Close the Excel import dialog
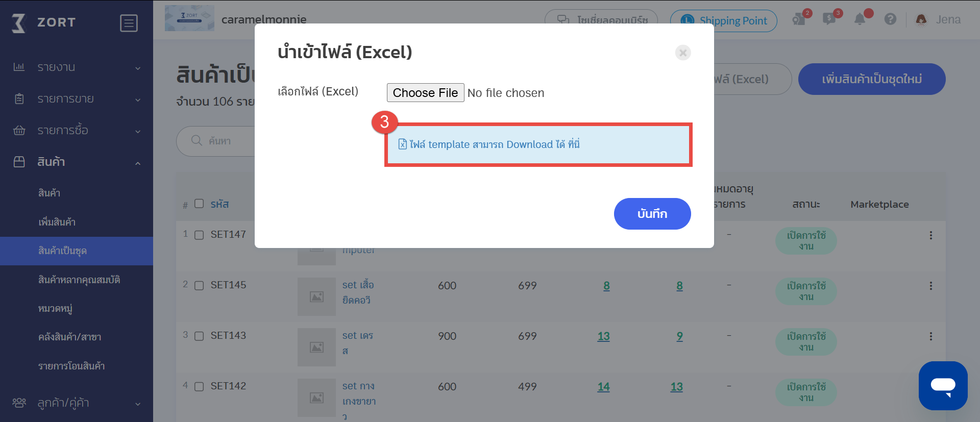The height and width of the screenshot is (422, 980). pyautogui.click(x=683, y=53)
